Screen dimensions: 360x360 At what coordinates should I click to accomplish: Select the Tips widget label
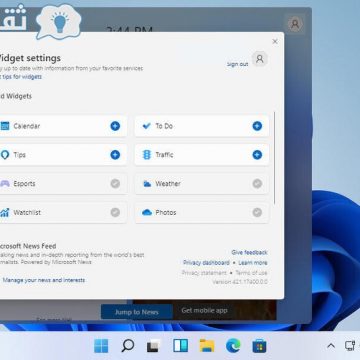coord(19,155)
